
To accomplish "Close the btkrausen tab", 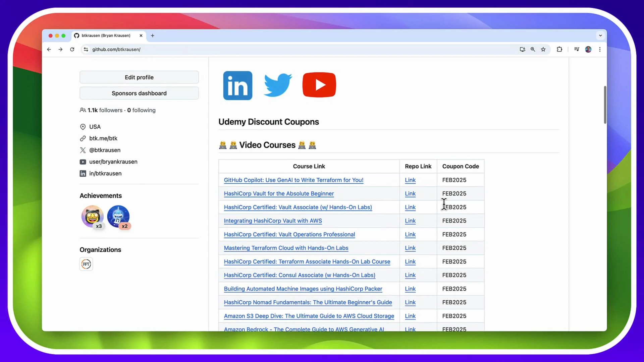I will click(141, 36).
